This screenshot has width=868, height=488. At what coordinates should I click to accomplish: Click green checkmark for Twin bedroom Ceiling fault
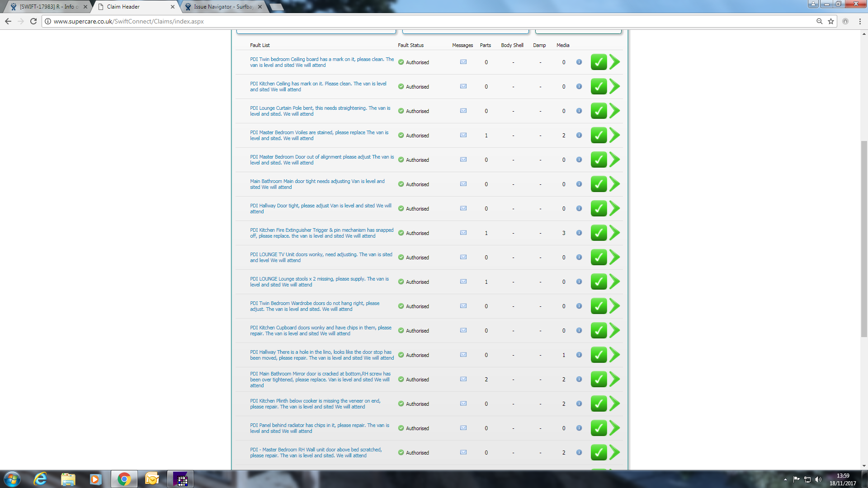click(599, 62)
